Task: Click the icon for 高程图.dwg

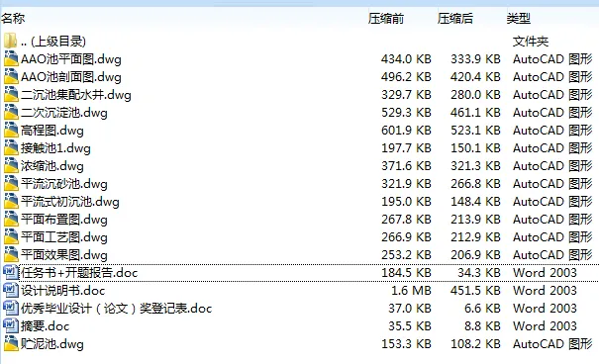Action: [x=11, y=131]
